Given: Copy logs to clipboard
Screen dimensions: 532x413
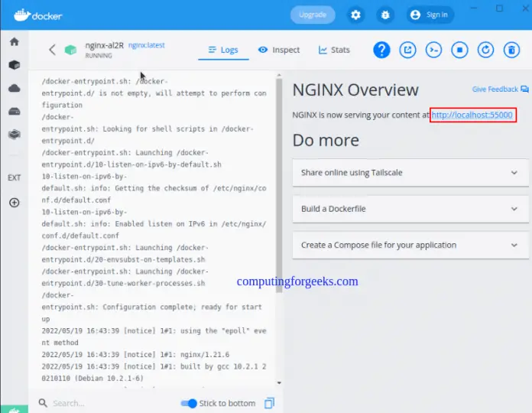Looking at the screenshot, I should coord(269,403).
